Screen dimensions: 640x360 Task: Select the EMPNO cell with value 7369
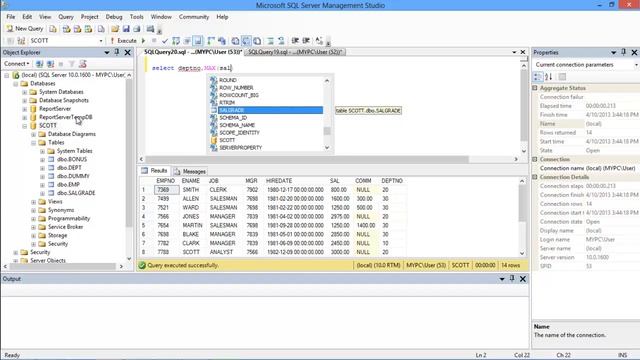point(167,190)
